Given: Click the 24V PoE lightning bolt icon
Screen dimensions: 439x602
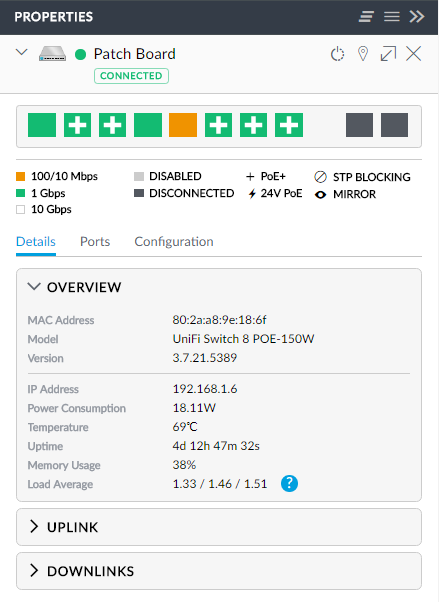Looking at the screenshot, I should tap(252, 194).
